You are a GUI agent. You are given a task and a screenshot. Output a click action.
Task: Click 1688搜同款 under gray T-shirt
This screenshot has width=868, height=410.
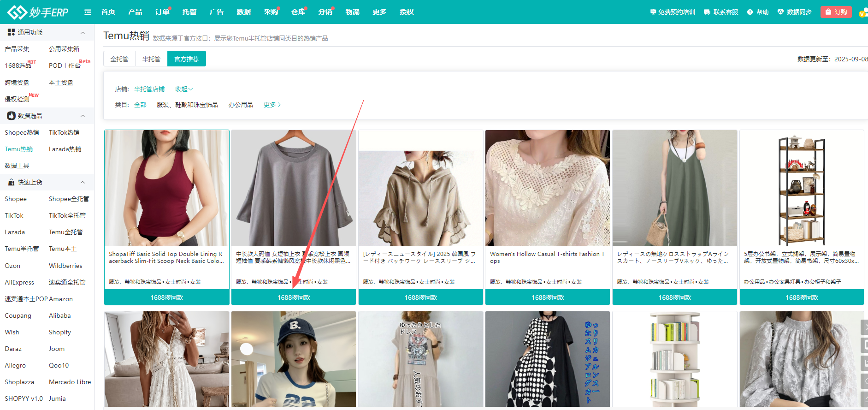coord(294,297)
